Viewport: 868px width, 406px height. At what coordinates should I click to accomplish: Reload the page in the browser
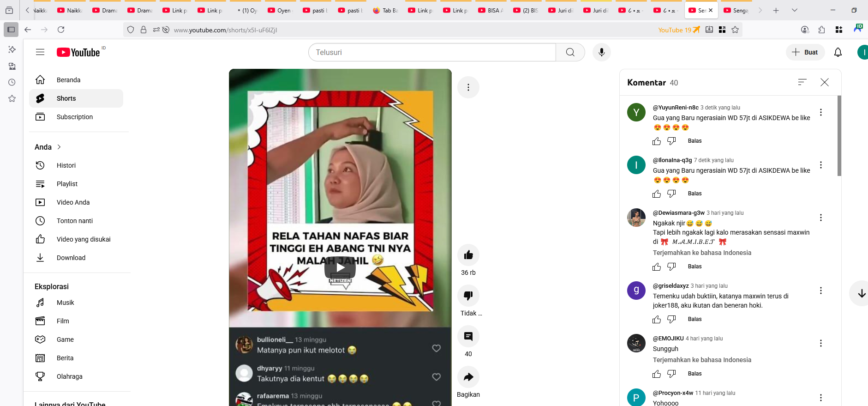(61, 30)
